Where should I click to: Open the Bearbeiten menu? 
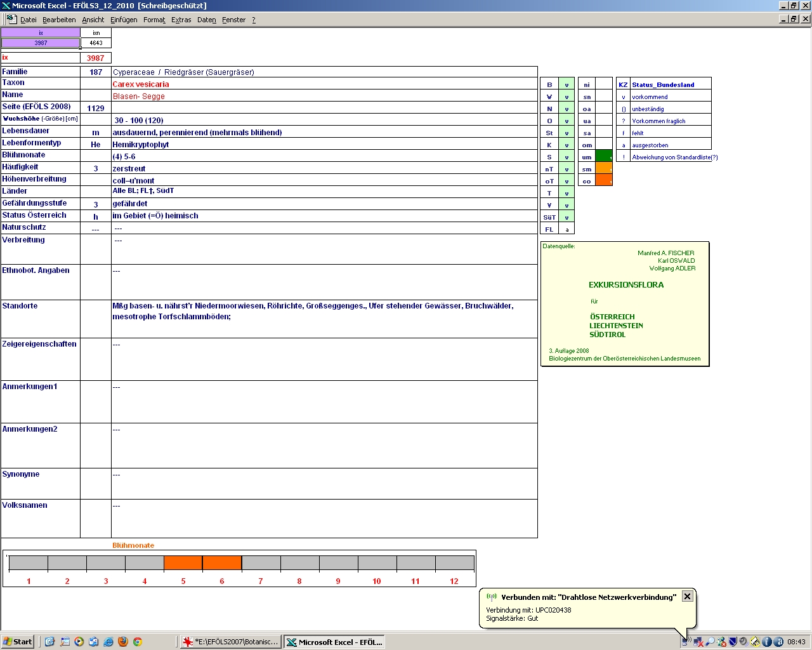[59, 20]
